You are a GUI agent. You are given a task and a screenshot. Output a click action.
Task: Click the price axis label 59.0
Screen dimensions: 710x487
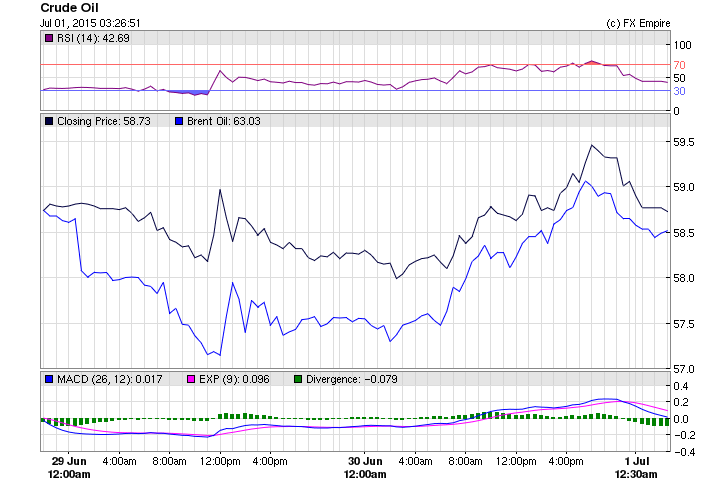684,187
